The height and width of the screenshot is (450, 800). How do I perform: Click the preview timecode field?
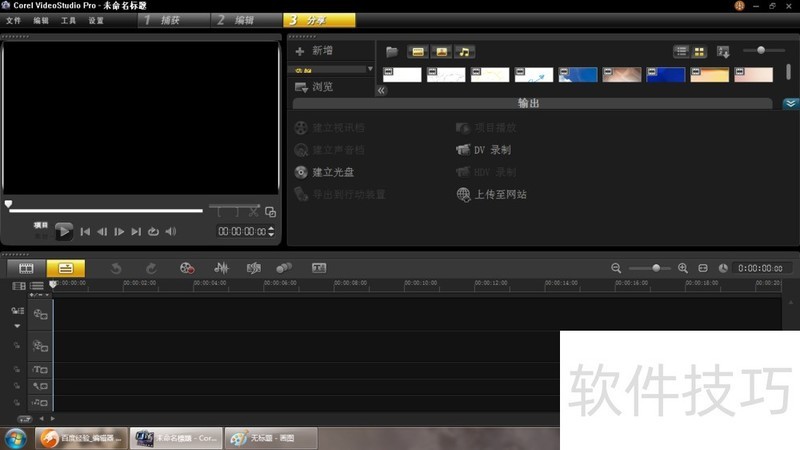coord(242,232)
